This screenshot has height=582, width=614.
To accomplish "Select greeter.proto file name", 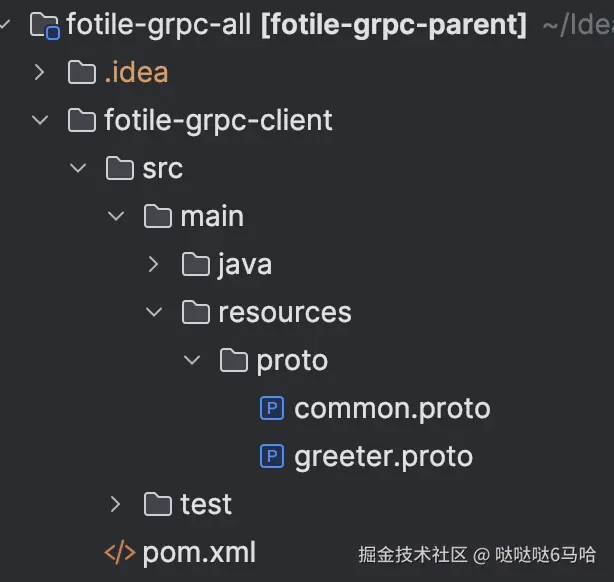I will point(383,457).
